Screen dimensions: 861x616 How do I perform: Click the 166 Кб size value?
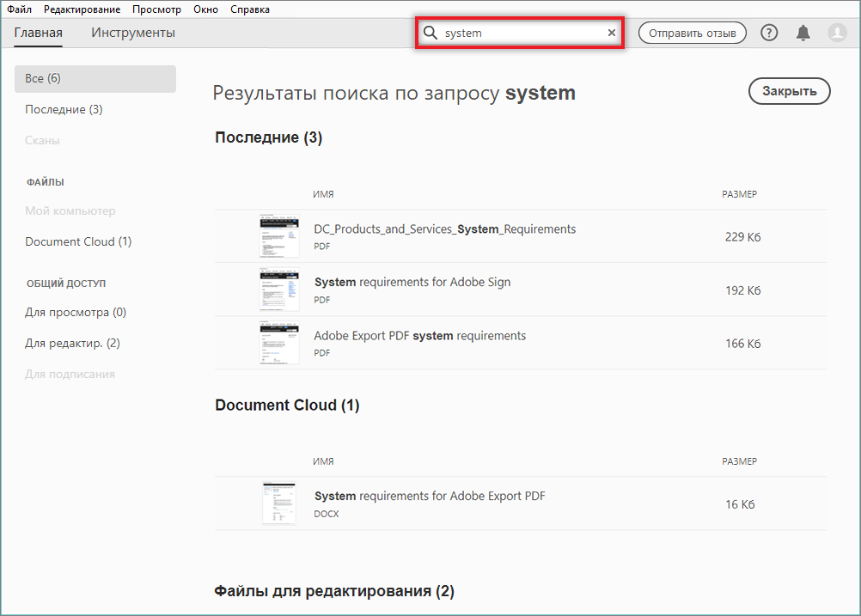742,344
